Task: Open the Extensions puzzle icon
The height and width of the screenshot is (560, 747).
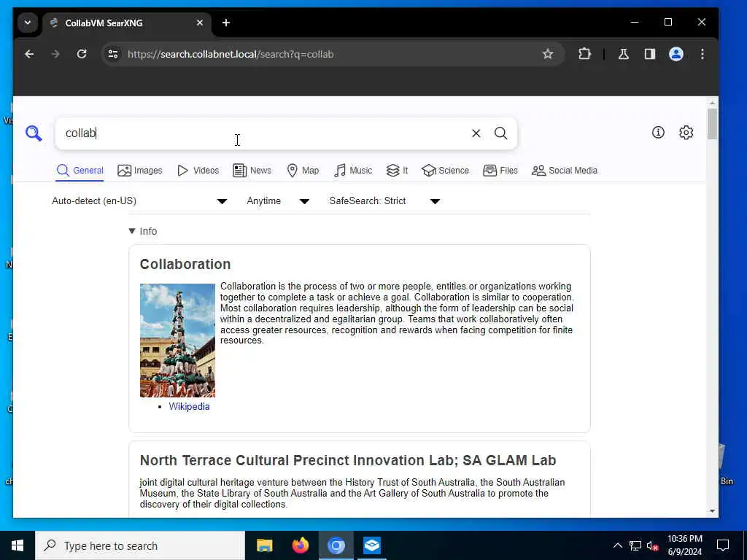Action: click(584, 54)
